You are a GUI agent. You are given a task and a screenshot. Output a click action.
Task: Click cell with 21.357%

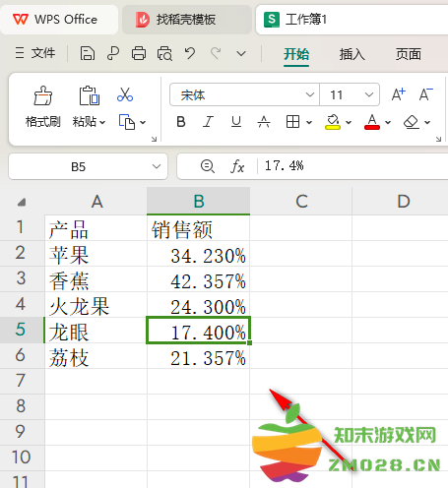click(198, 356)
